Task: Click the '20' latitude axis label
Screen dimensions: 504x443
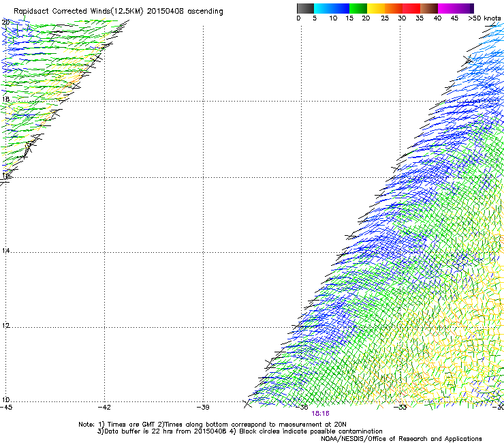Action: tap(5, 22)
